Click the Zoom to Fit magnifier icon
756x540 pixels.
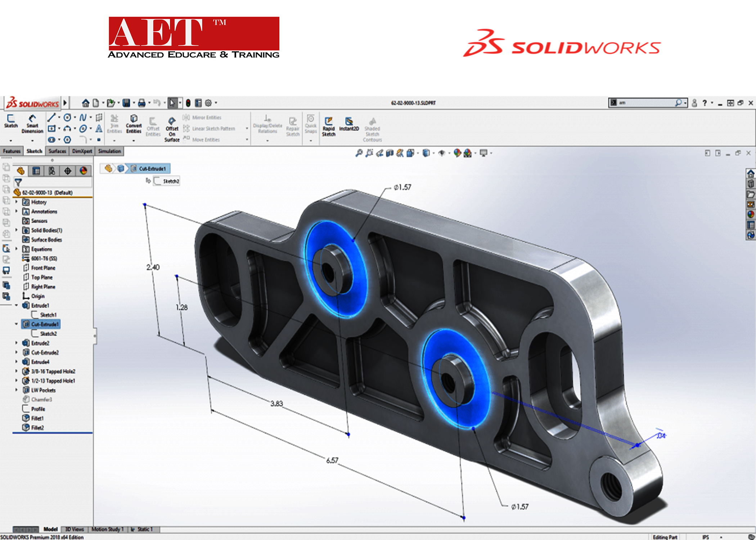pyautogui.click(x=359, y=153)
